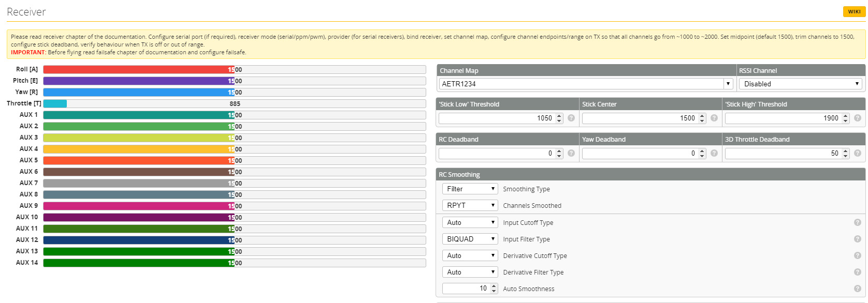Open the Smoothing Type dropdown
Screen dimensions: 868x303
470,189
